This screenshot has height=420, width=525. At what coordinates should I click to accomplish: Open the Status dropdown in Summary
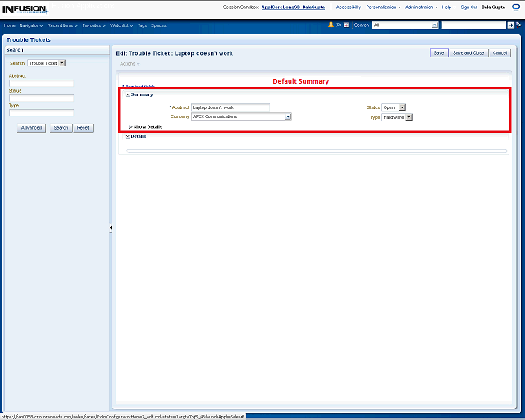point(402,107)
